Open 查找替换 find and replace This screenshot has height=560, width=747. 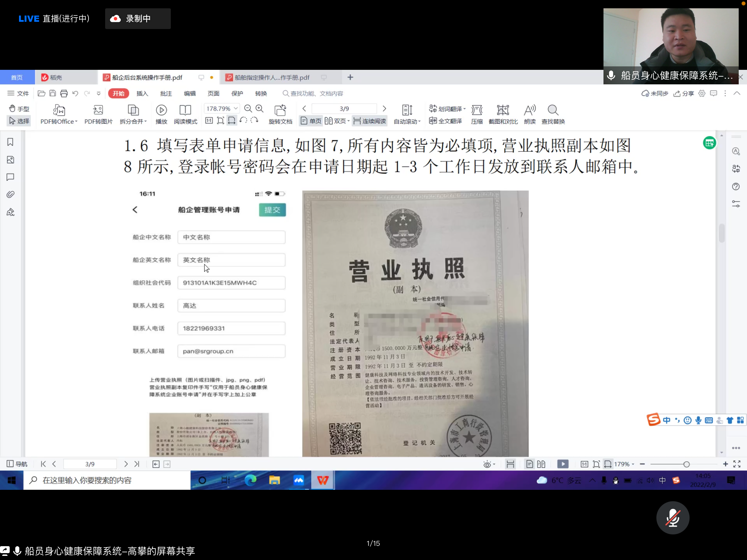click(x=553, y=114)
